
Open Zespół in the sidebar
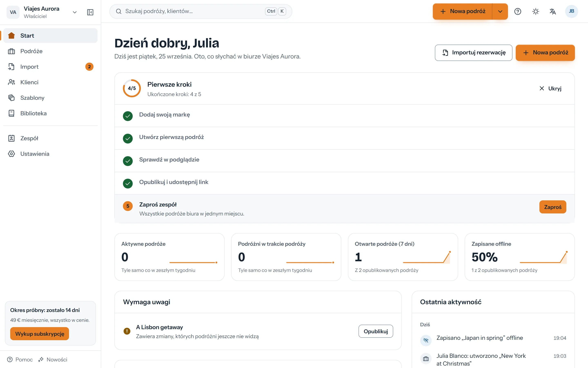[x=51, y=138]
